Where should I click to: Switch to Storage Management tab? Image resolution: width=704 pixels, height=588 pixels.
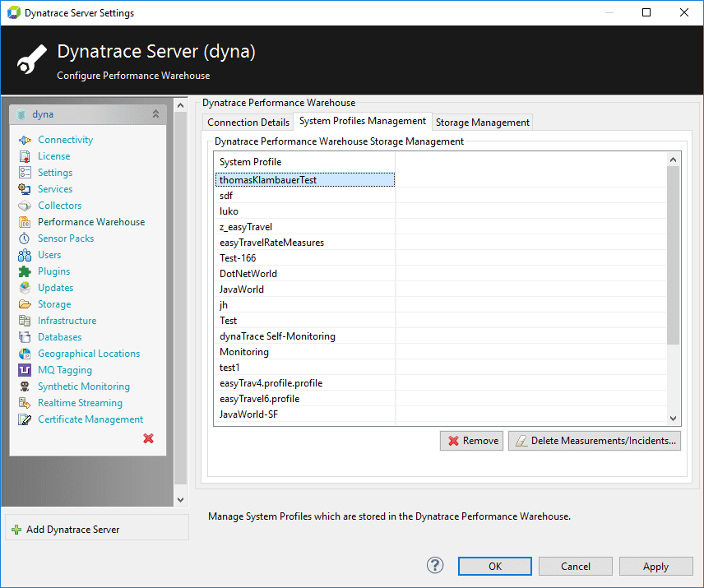pyautogui.click(x=483, y=123)
